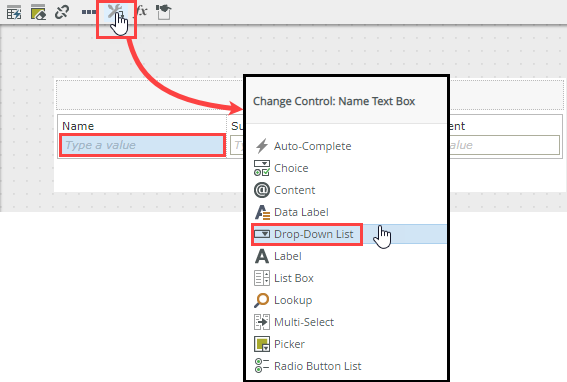This screenshot has width=567, height=382.
Task: Click the broken chain unbind icon
Action: tap(62, 12)
